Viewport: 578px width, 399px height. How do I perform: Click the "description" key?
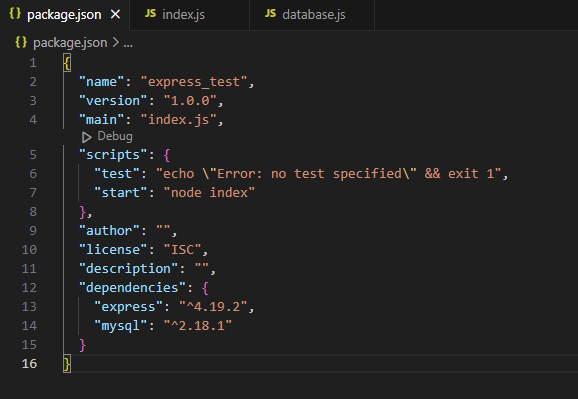(129, 269)
